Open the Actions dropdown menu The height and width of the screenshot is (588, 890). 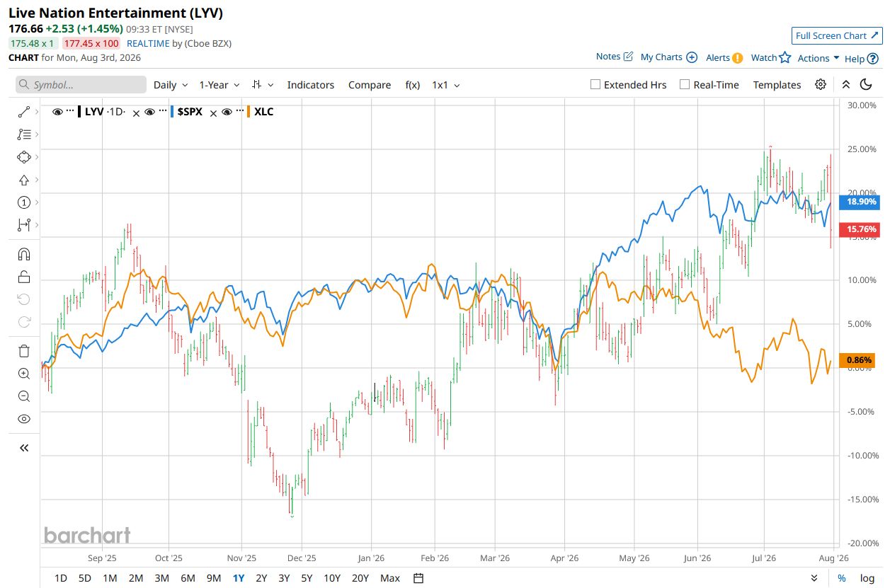[818, 58]
